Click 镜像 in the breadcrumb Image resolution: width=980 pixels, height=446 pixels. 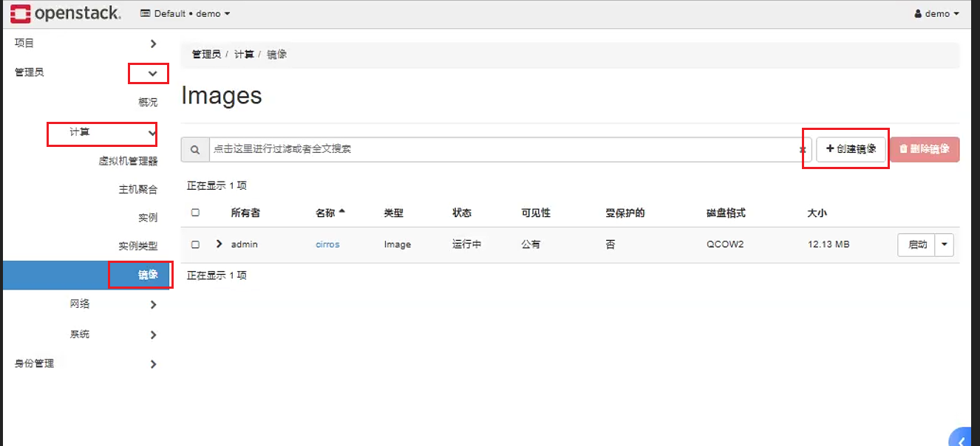coord(276,55)
